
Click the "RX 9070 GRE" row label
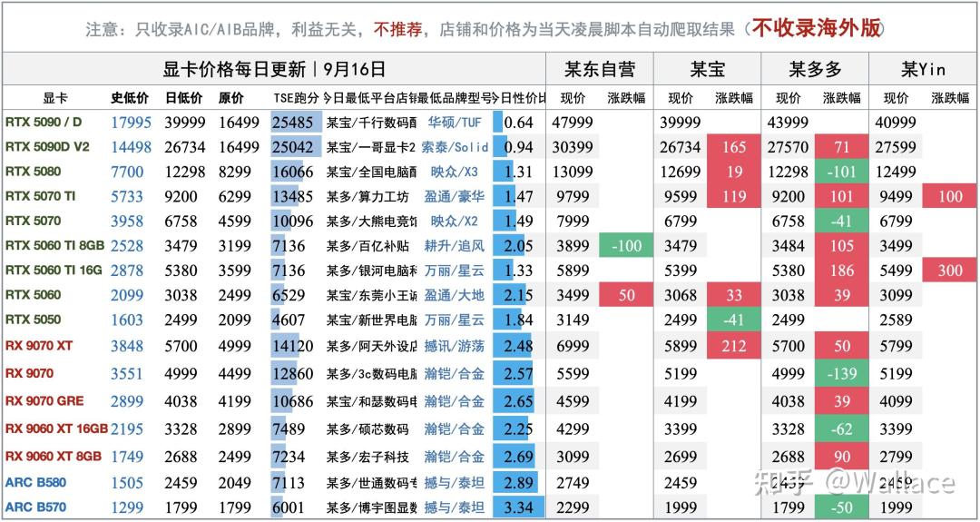click(44, 400)
